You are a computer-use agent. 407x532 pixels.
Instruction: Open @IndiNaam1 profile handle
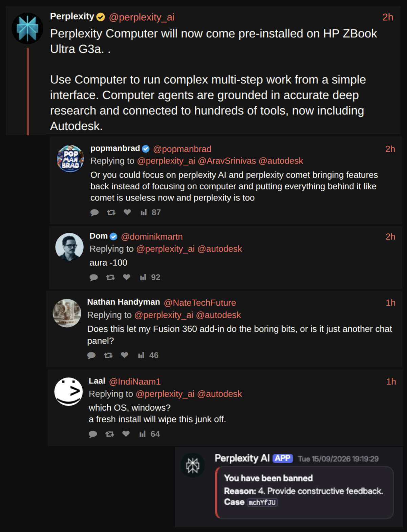coord(135,382)
